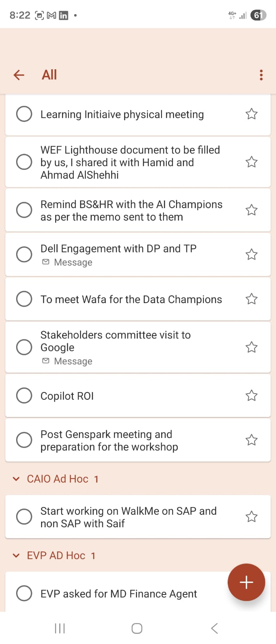The image size is (276, 644).
Task: Collapse the EVP AD Hoc group chevron
Action: point(16,556)
